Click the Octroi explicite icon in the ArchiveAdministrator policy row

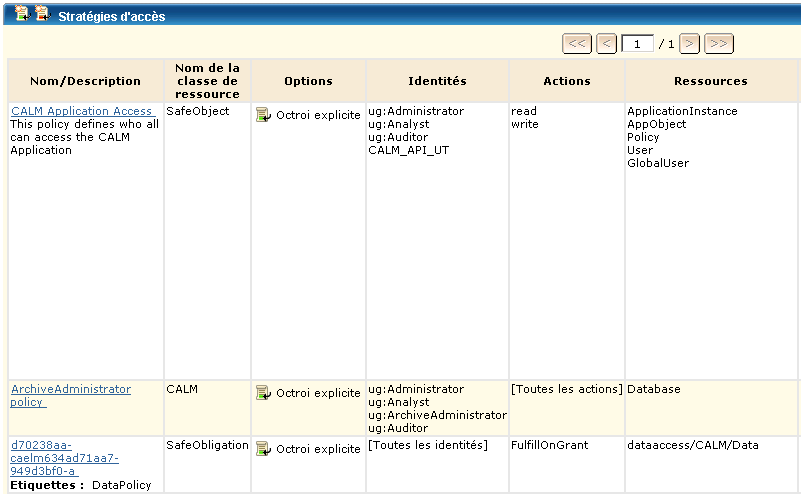263,393
